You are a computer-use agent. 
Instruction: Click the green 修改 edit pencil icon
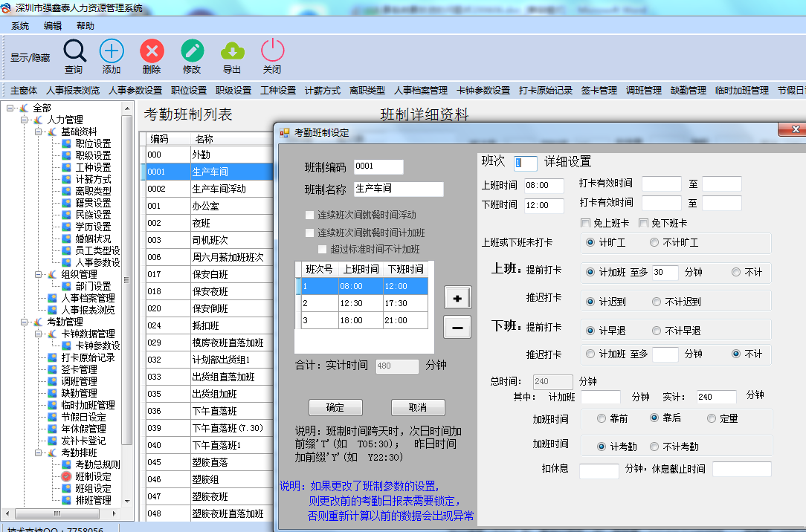click(x=192, y=51)
